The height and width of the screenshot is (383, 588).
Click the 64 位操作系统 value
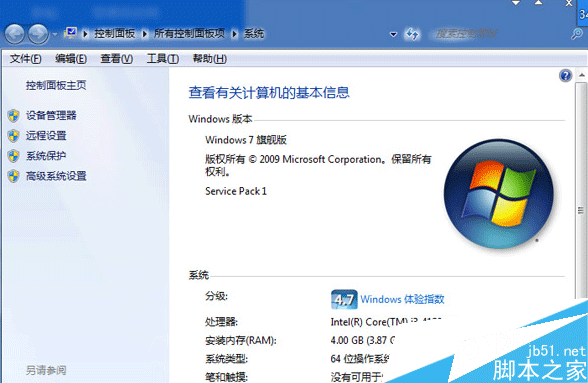(x=360, y=359)
